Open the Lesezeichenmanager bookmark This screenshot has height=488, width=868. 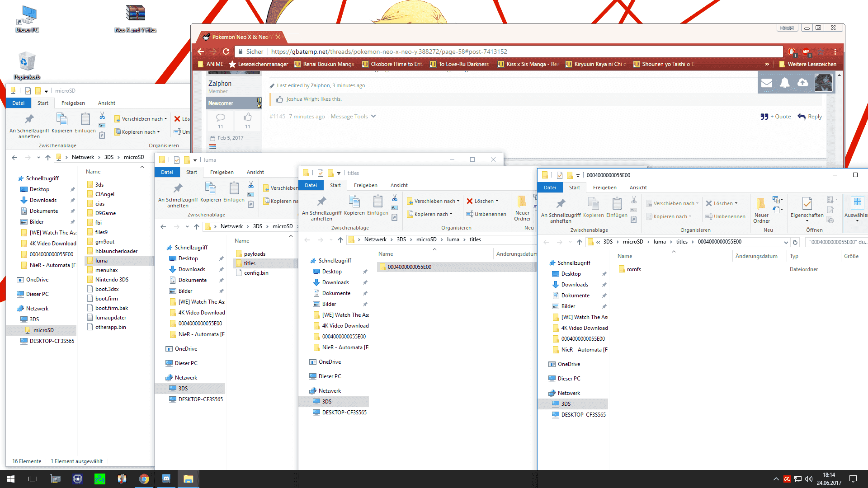click(259, 64)
